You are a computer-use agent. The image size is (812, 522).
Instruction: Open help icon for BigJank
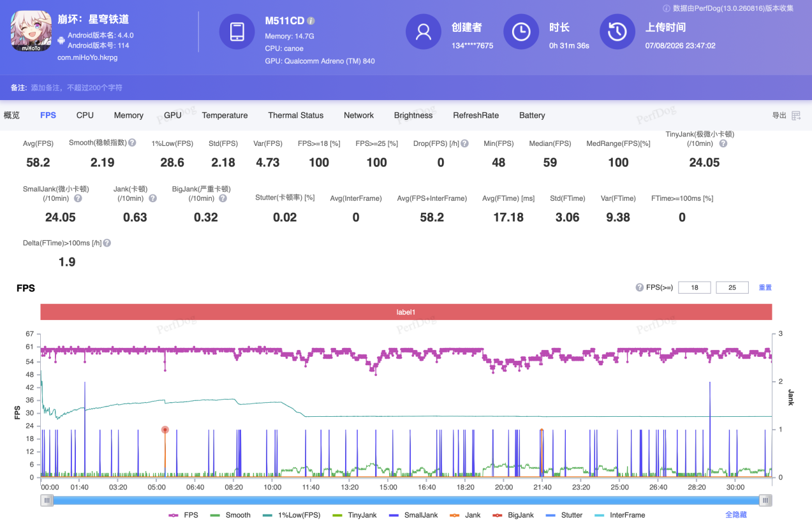click(223, 198)
